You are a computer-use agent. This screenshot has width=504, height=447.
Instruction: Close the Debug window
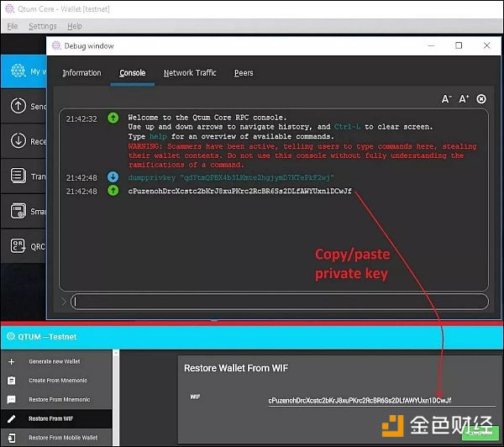486,45
